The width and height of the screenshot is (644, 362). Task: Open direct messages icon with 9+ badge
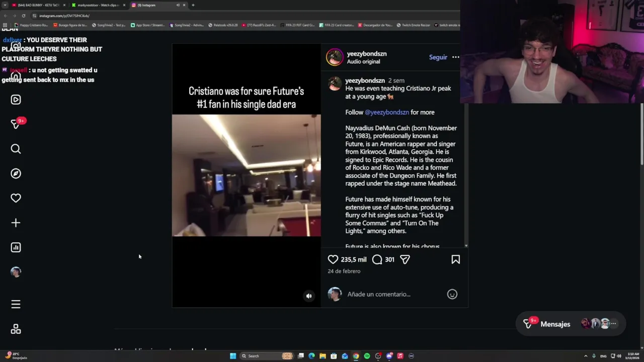click(x=17, y=124)
